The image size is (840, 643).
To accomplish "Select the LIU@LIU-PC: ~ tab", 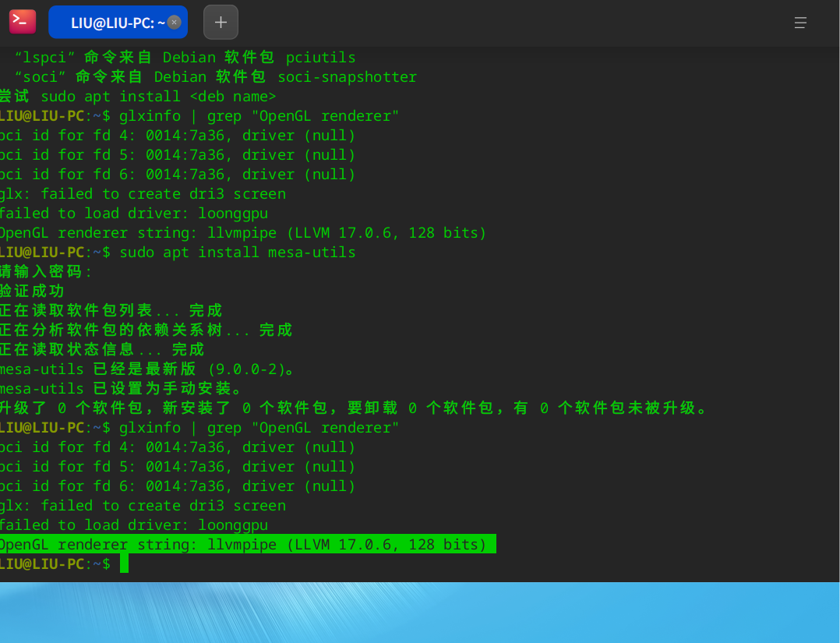I will pyautogui.click(x=118, y=23).
